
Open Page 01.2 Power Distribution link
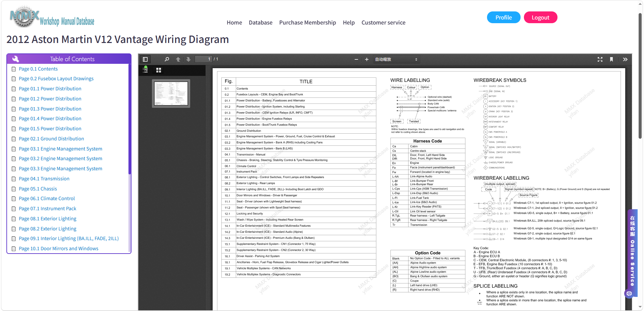50,99
